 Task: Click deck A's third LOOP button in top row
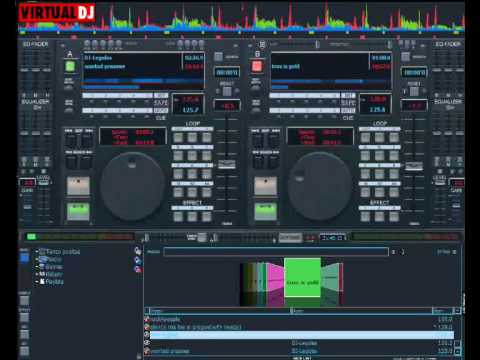click(x=207, y=137)
